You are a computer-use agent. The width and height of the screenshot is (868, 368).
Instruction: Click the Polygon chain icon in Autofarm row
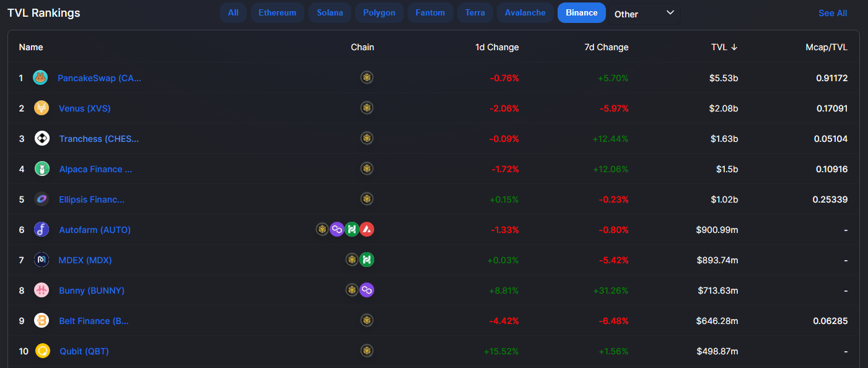pos(337,229)
